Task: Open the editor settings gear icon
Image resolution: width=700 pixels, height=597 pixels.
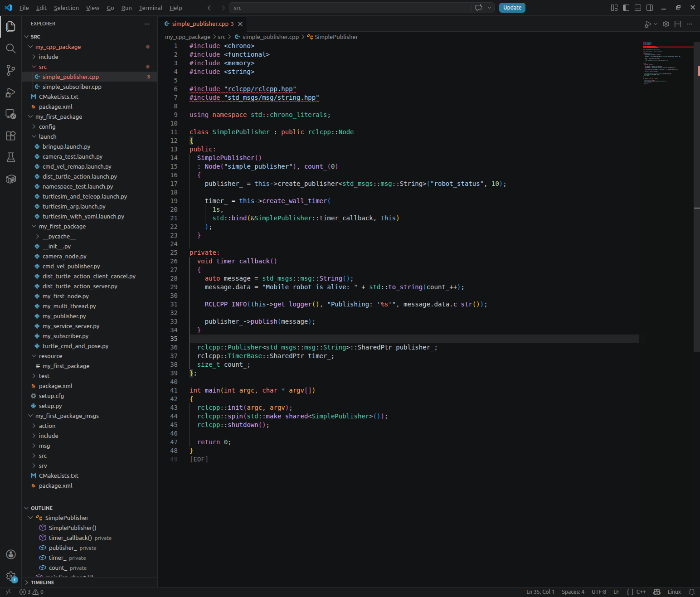Action: (x=666, y=24)
